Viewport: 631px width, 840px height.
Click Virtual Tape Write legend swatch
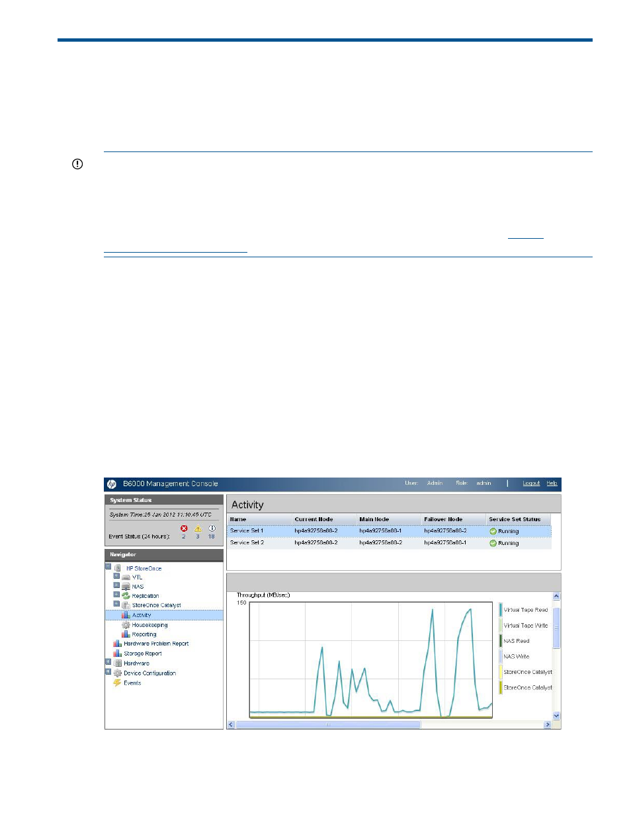(501, 626)
